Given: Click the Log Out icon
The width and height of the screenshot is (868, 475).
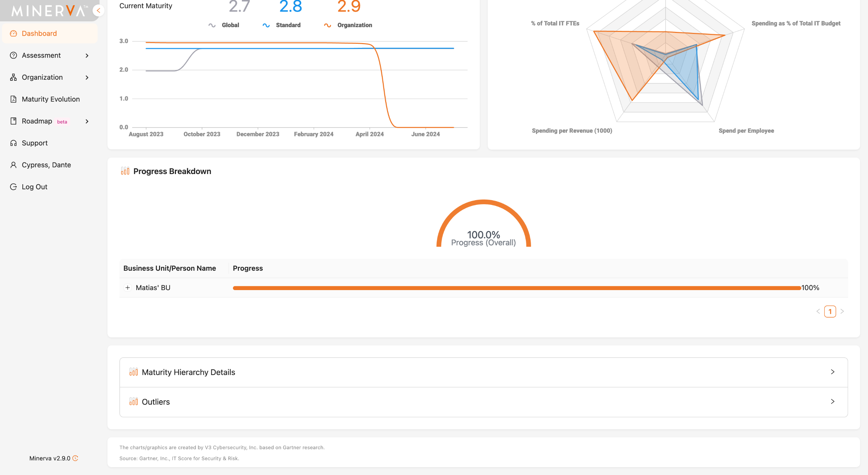Looking at the screenshot, I should [14, 187].
